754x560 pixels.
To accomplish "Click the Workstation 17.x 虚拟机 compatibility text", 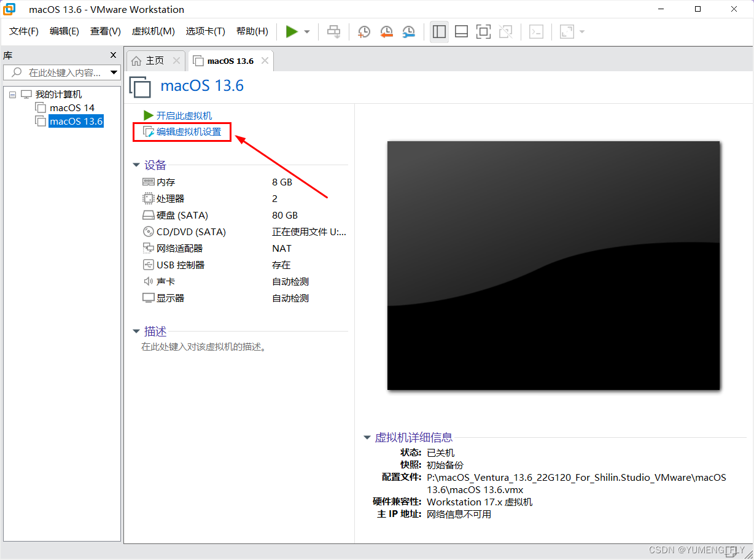I will coord(480,502).
